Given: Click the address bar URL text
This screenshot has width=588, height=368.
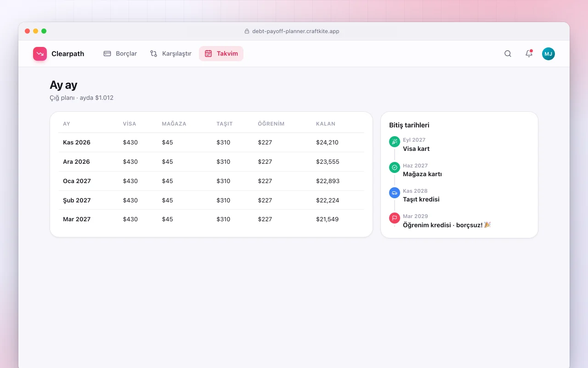Looking at the screenshot, I should pyautogui.click(x=296, y=31).
